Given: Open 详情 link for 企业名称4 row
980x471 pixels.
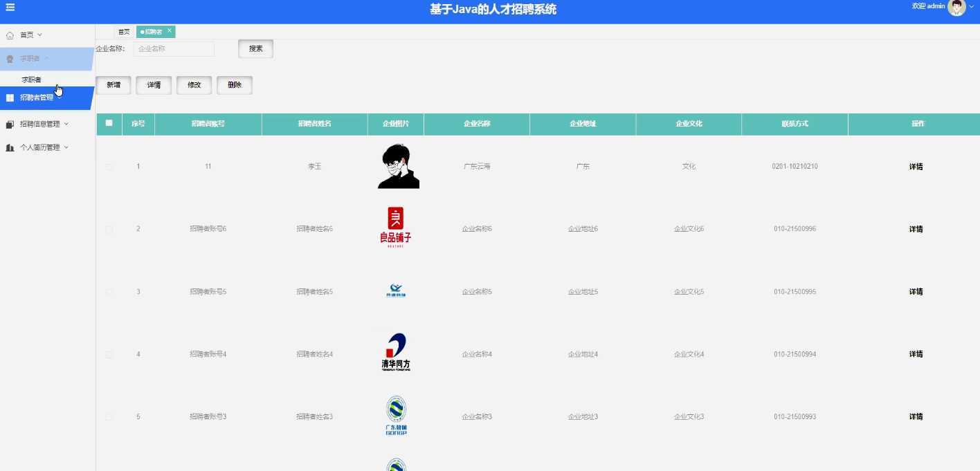Looking at the screenshot, I should pos(916,354).
